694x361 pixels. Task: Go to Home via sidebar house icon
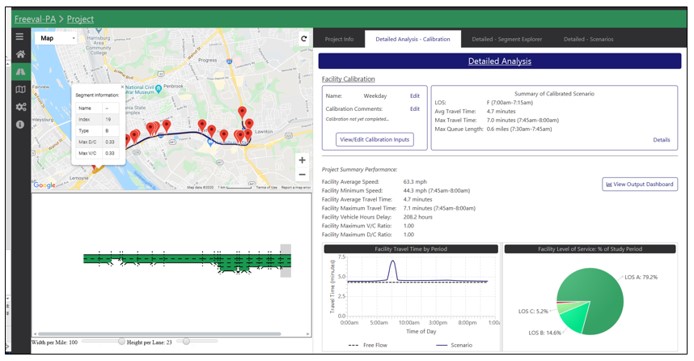point(20,54)
